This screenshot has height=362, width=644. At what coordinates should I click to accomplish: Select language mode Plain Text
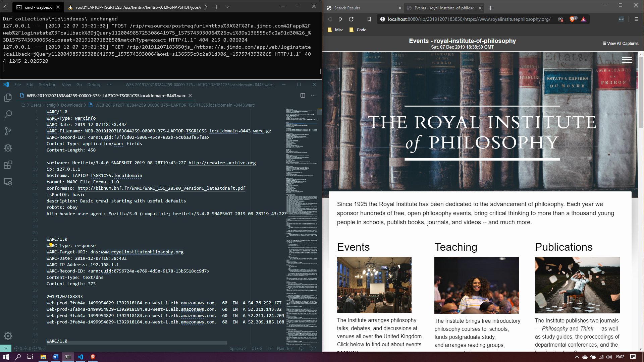(285, 348)
